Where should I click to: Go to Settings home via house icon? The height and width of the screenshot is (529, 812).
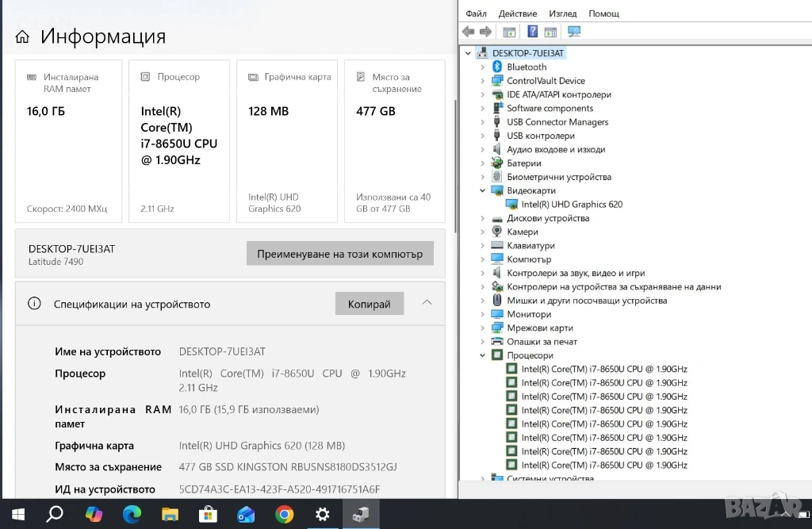coord(22,37)
